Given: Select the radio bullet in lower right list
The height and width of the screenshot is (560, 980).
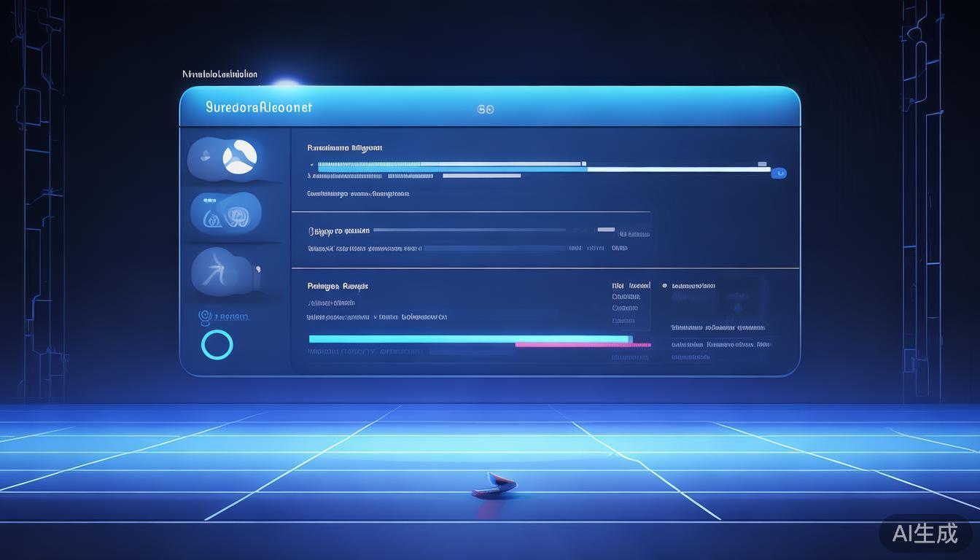Looking at the screenshot, I should coord(664,286).
